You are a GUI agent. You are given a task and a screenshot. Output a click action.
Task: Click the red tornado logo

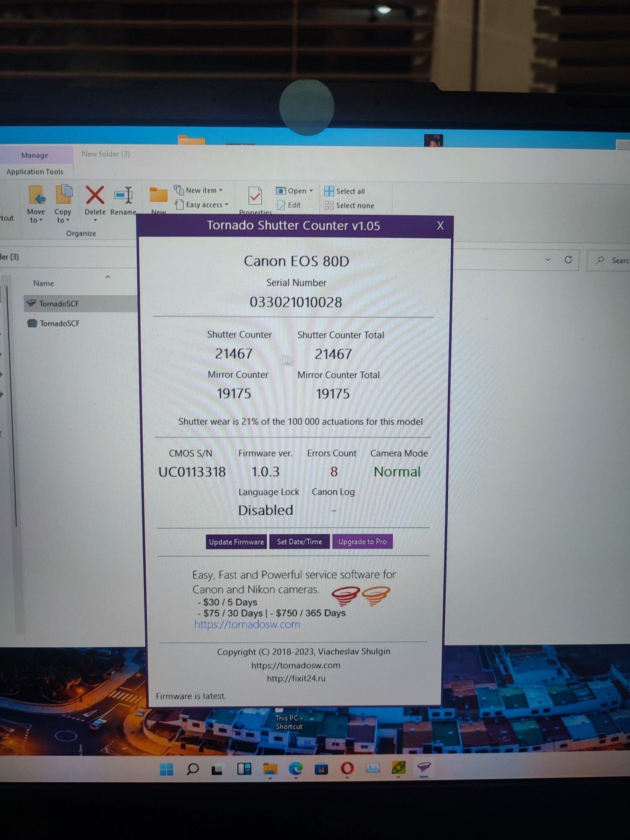(345, 596)
